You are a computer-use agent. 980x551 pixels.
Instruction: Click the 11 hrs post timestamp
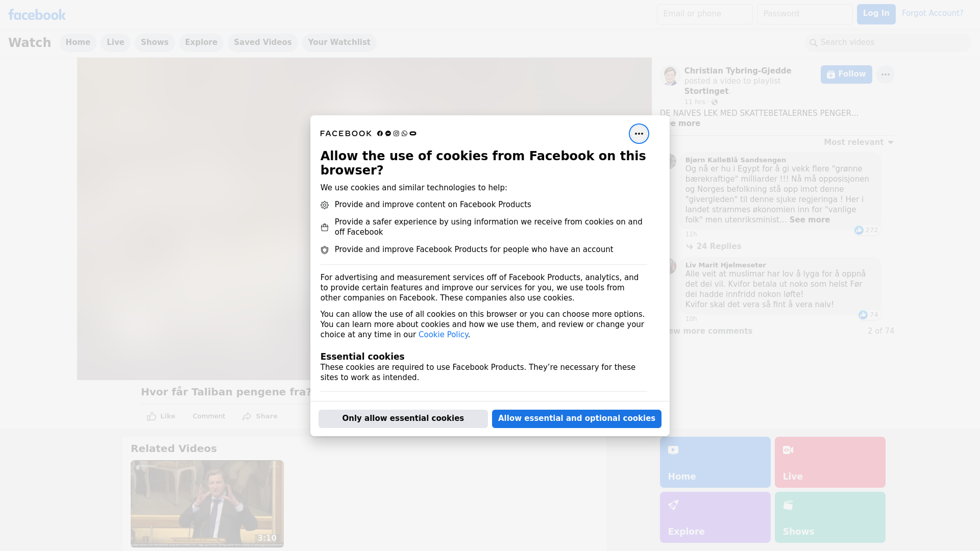pyautogui.click(x=695, y=102)
